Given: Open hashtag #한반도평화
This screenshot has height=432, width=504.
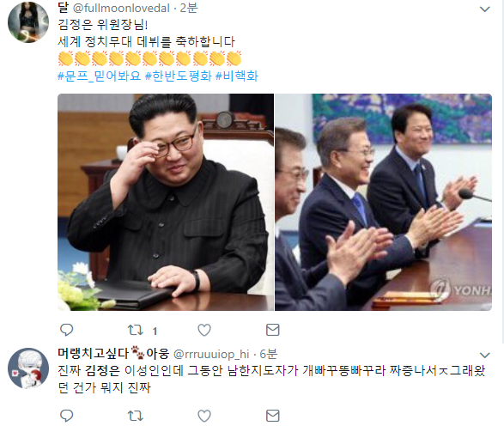Looking at the screenshot, I should tap(179, 76).
